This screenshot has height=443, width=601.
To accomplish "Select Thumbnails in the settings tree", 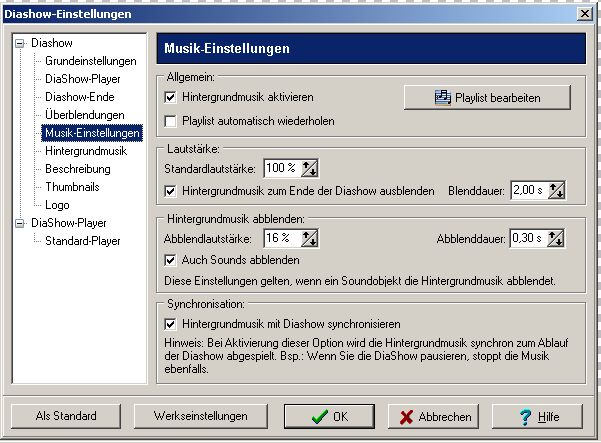I will coord(72,187).
